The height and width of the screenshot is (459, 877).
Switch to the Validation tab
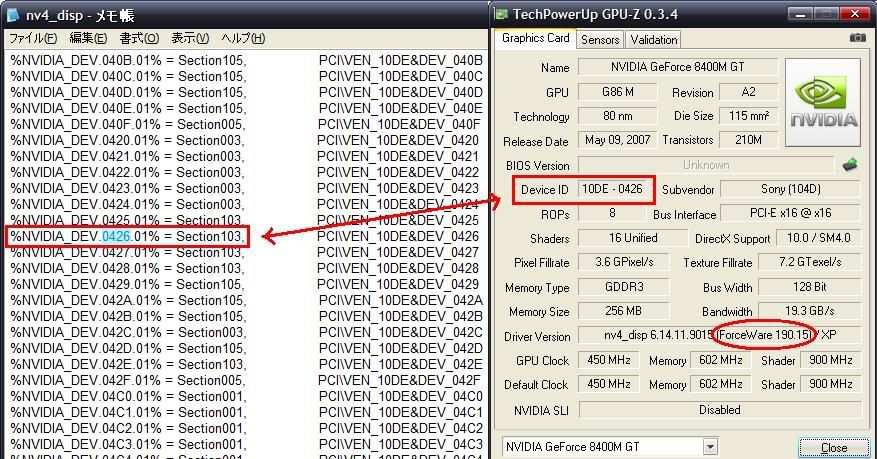point(654,40)
